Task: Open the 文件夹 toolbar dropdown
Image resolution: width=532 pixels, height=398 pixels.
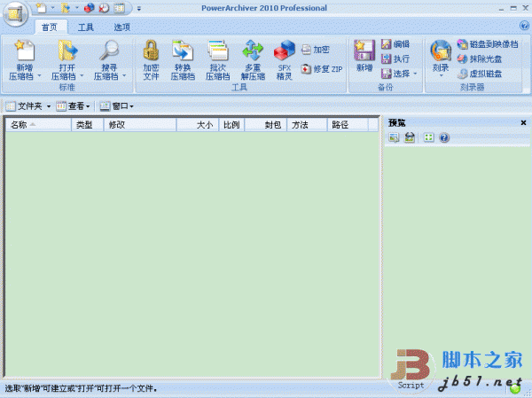Action: coord(28,106)
